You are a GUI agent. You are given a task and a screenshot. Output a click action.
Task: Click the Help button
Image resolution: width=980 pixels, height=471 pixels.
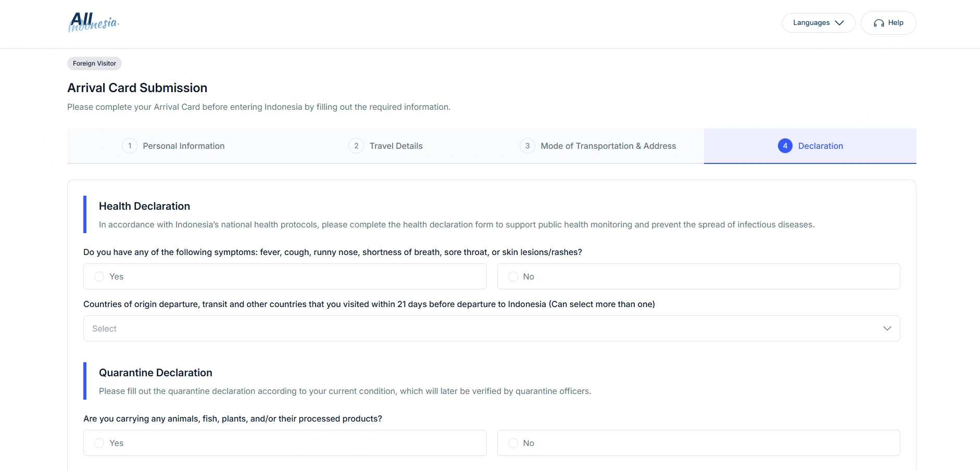click(888, 23)
